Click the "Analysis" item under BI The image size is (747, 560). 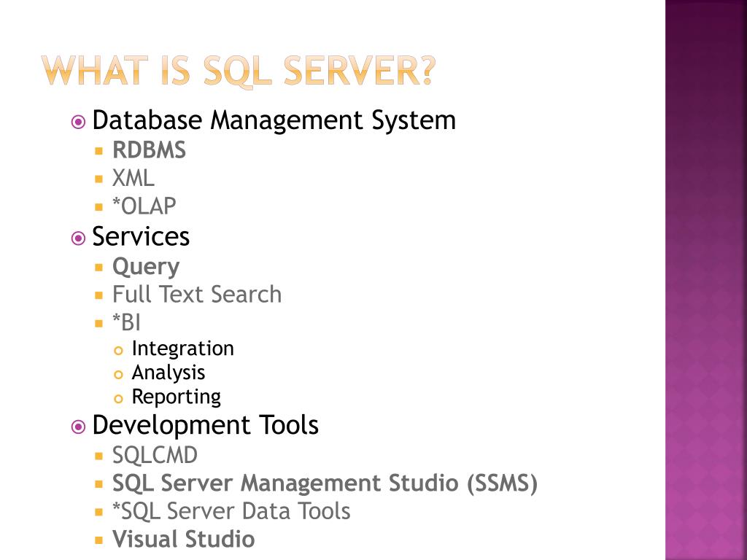click(169, 373)
